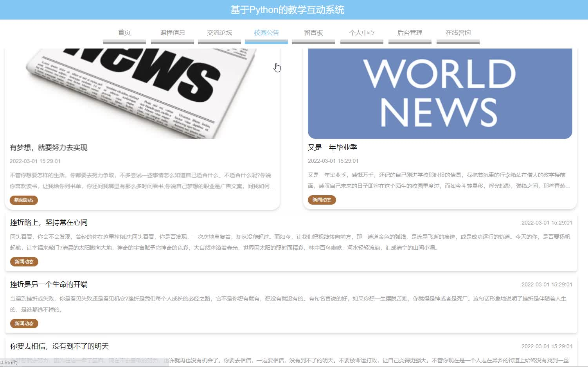Click the date under 有梦想 card title
The height and width of the screenshot is (367, 588).
[35, 161]
